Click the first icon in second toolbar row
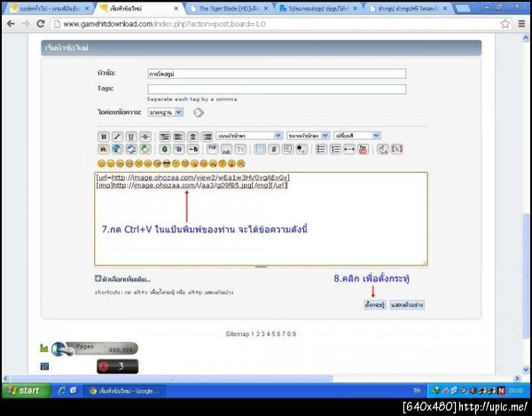 [104, 149]
